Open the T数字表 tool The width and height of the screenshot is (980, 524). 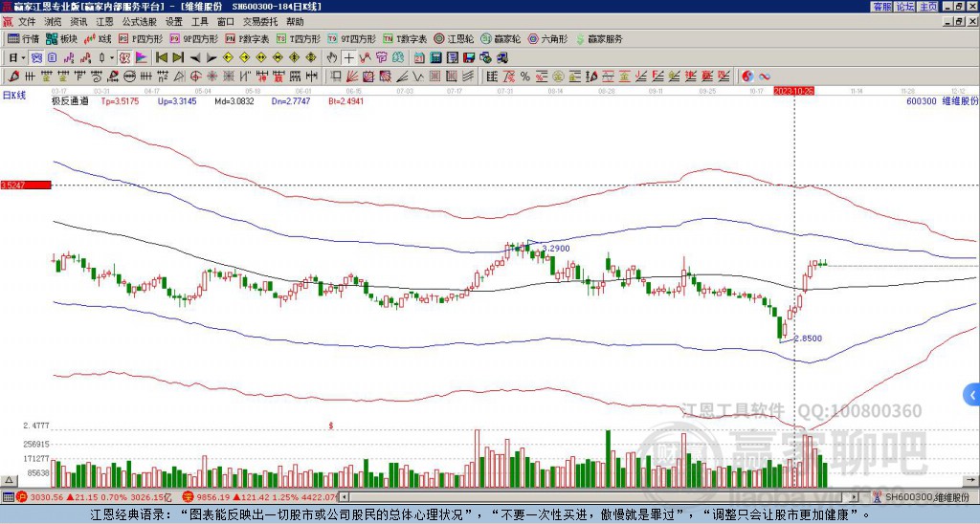pyautogui.click(x=405, y=38)
